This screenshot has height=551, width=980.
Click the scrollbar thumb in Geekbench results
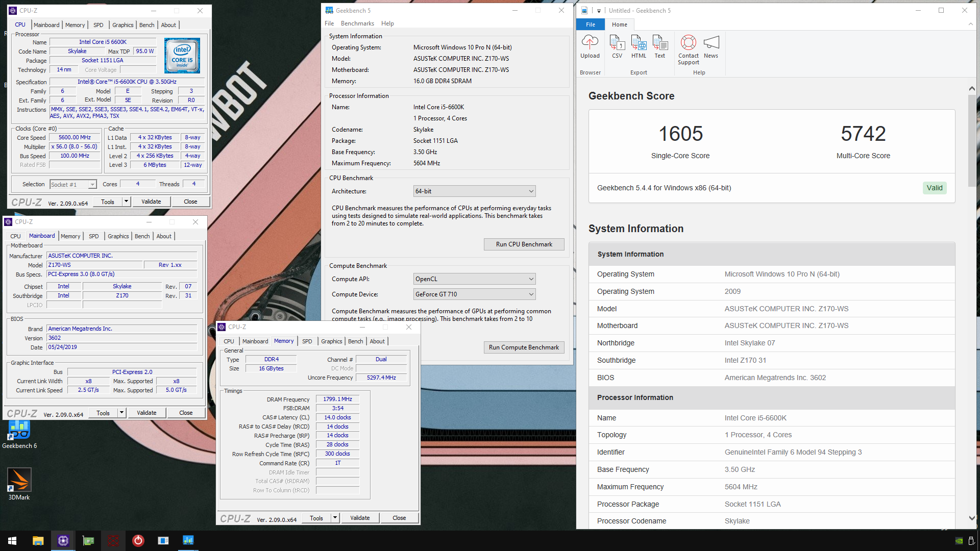(972, 140)
